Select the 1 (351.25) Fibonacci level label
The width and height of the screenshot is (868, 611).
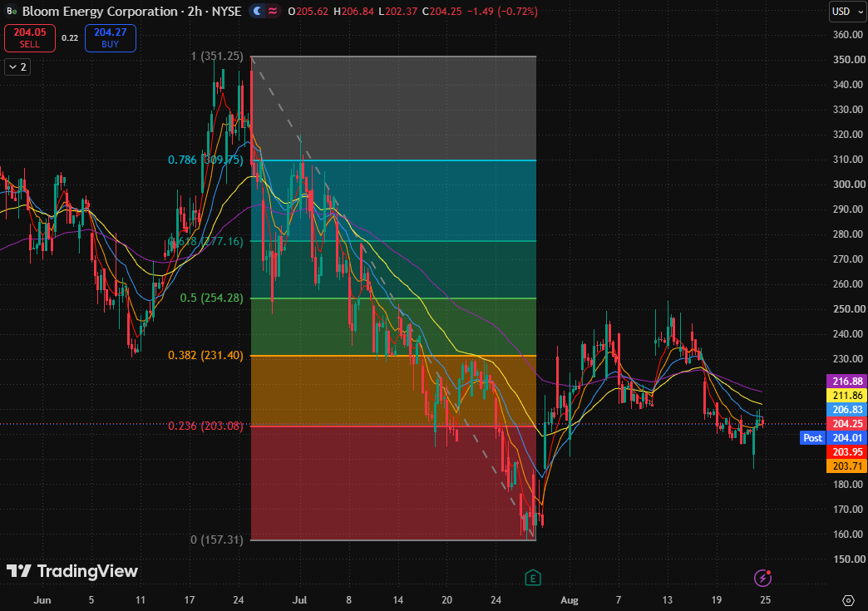pyautogui.click(x=216, y=56)
